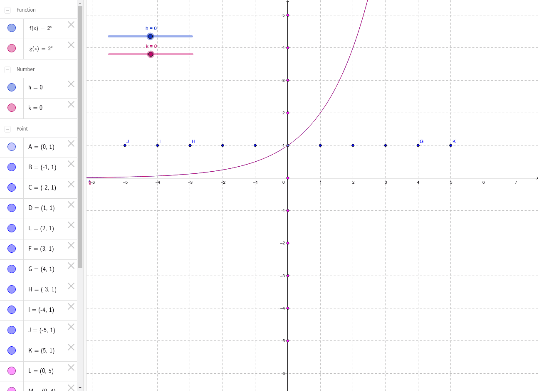Delete point C = (-2, 1) row

[71, 184]
